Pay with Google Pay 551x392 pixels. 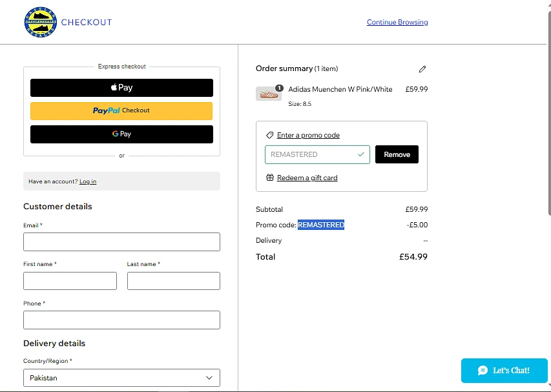coord(121,134)
